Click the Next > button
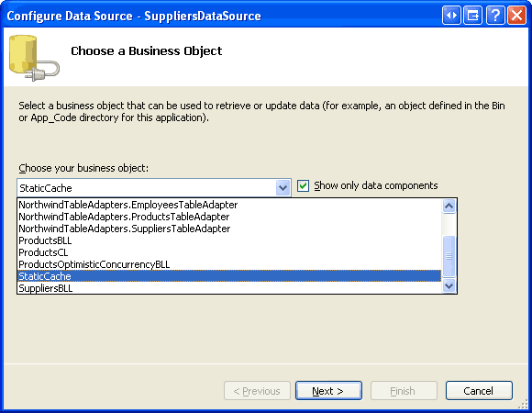532x413 pixels. [x=328, y=391]
